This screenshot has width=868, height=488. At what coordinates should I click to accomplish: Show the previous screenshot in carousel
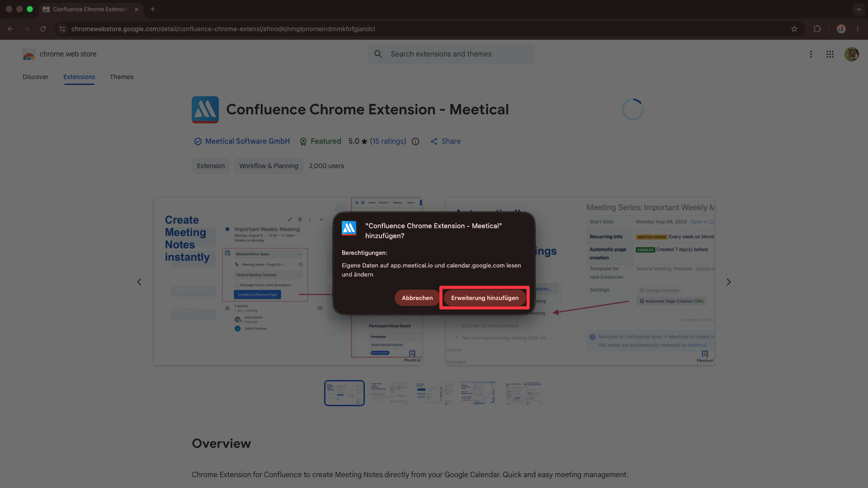coord(139,282)
